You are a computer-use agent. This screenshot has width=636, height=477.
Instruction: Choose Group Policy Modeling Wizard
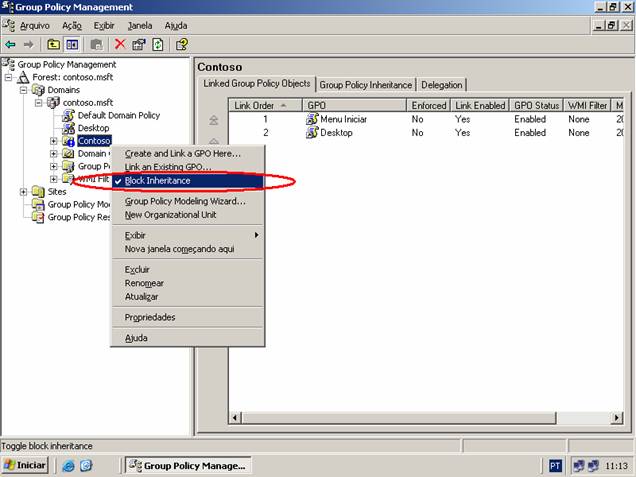coord(188,201)
